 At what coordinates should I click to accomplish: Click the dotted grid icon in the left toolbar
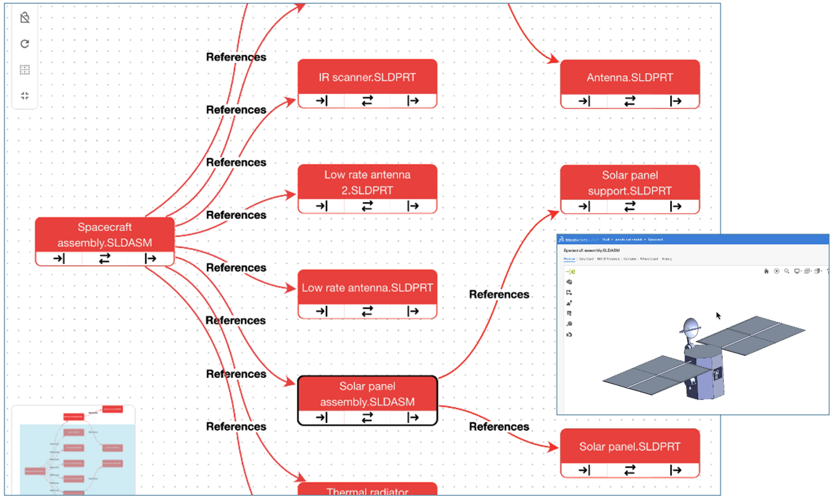click(x=24, y=70)
